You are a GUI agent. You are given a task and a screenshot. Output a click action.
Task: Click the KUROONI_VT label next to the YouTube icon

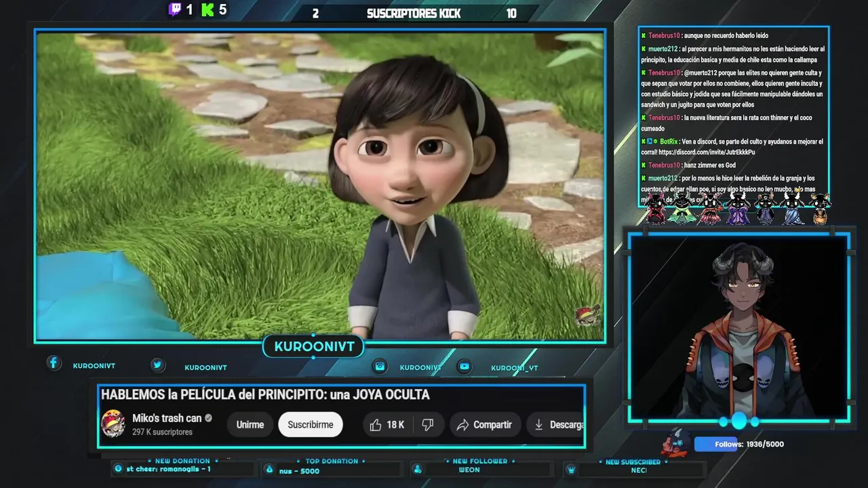[x=515, y=368]
